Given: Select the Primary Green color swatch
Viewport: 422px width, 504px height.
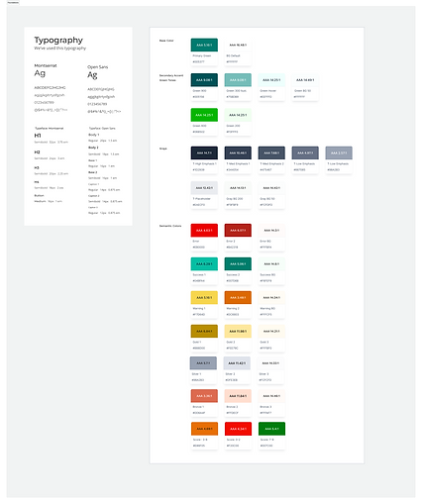Looking at the screenshot, I should [204, 45].
